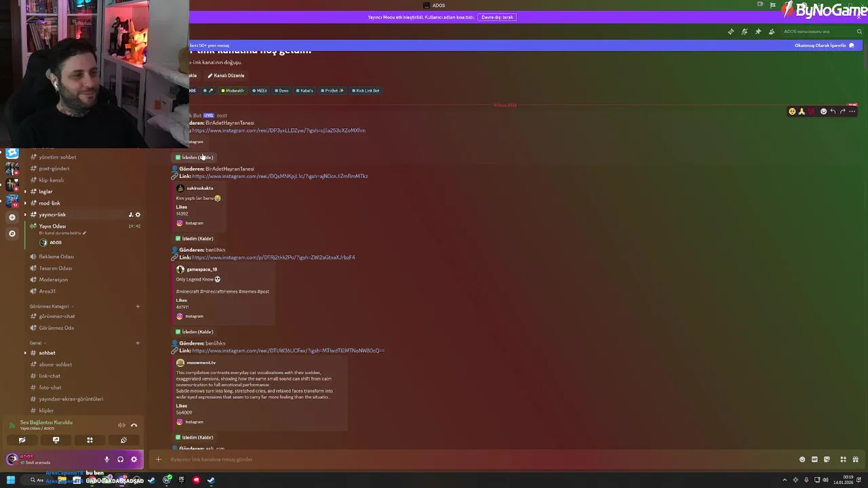Image resolution: width=868 pixels, height=488 pixels.
Task: Open the apps launcher in message bar
Action: [843, 460]
